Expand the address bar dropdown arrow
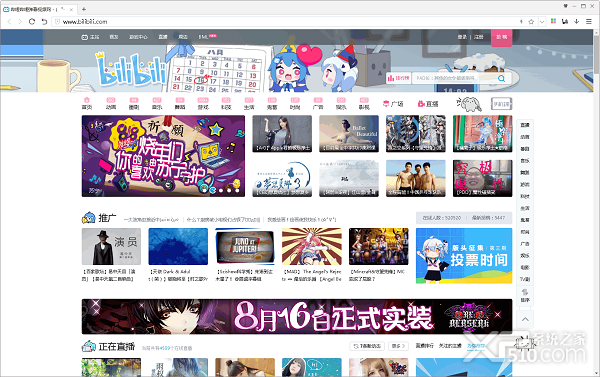 542,22
